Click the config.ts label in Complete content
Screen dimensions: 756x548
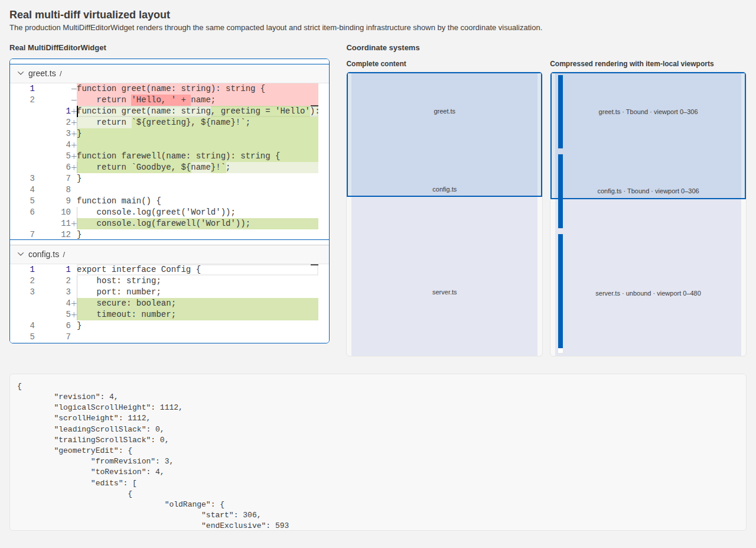[x=444, y=189]
